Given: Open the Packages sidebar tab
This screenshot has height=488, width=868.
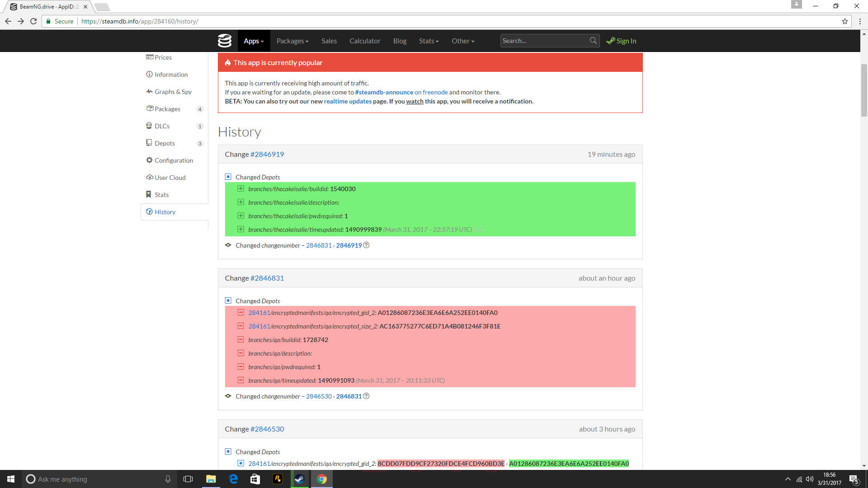Looking at the screenshot, I should [x=174, y=109].
